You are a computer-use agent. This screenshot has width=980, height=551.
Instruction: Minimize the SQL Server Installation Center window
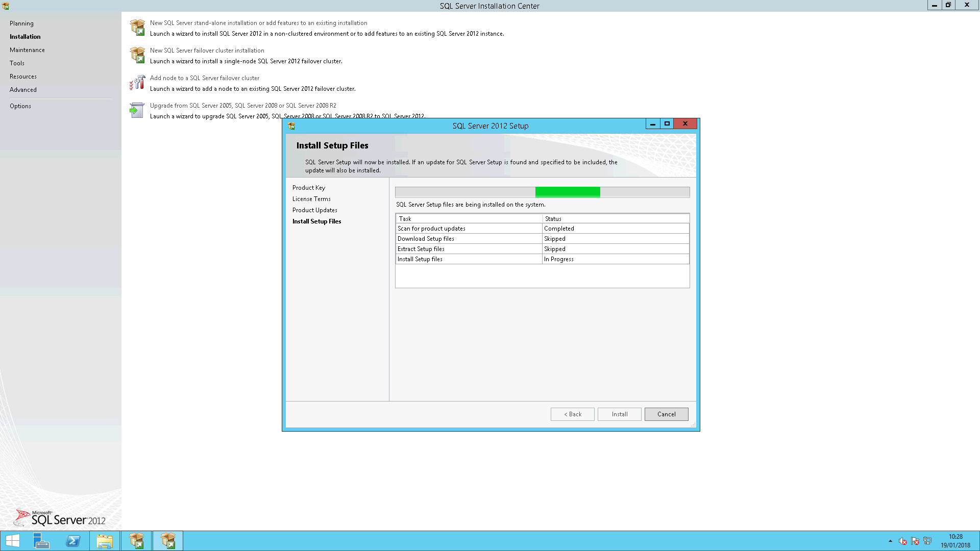[934, 5]
